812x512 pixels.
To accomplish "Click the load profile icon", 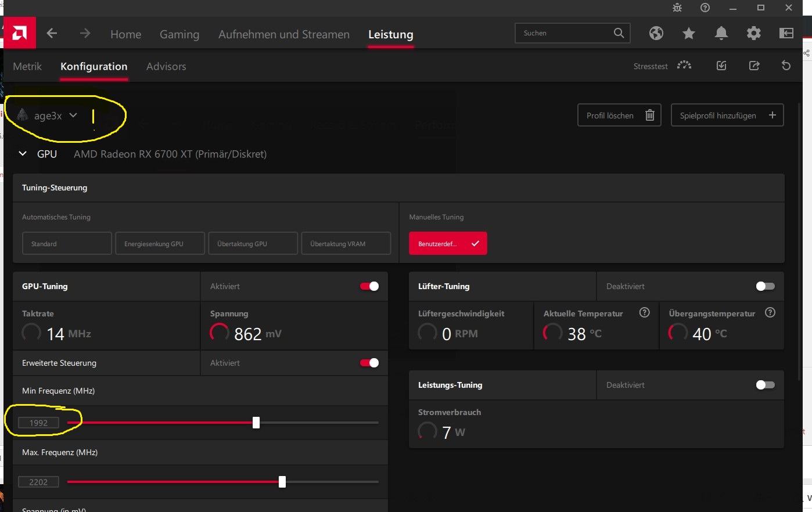I will [x=721, y=66].
